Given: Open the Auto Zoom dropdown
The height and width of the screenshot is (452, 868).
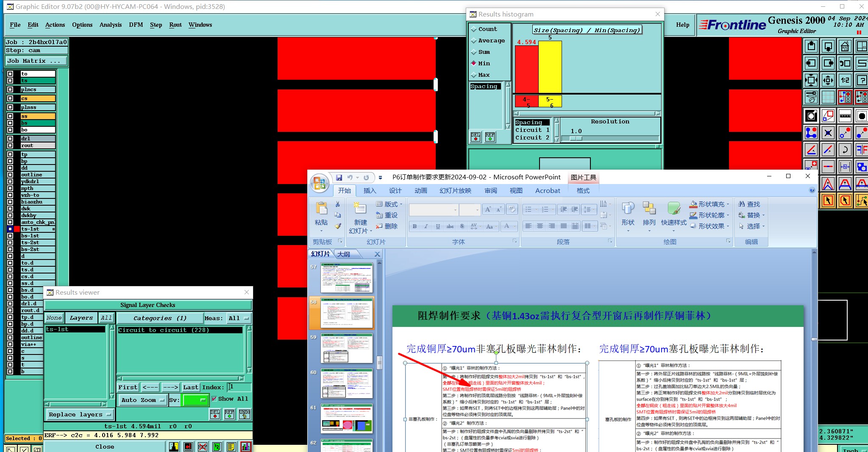Looking at the screenshot, I should coord(142,400).
